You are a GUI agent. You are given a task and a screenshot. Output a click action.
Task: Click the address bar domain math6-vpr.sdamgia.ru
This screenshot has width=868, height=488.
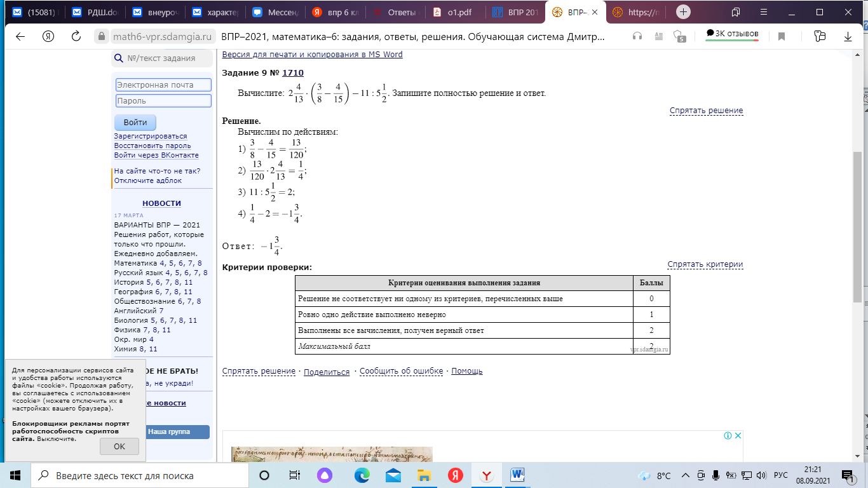coord(161,37)
